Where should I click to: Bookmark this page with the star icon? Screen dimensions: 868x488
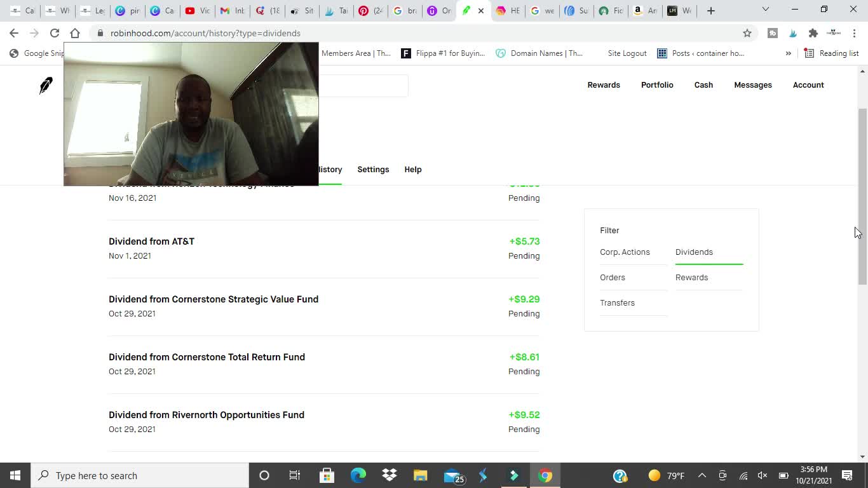[747, 33]
